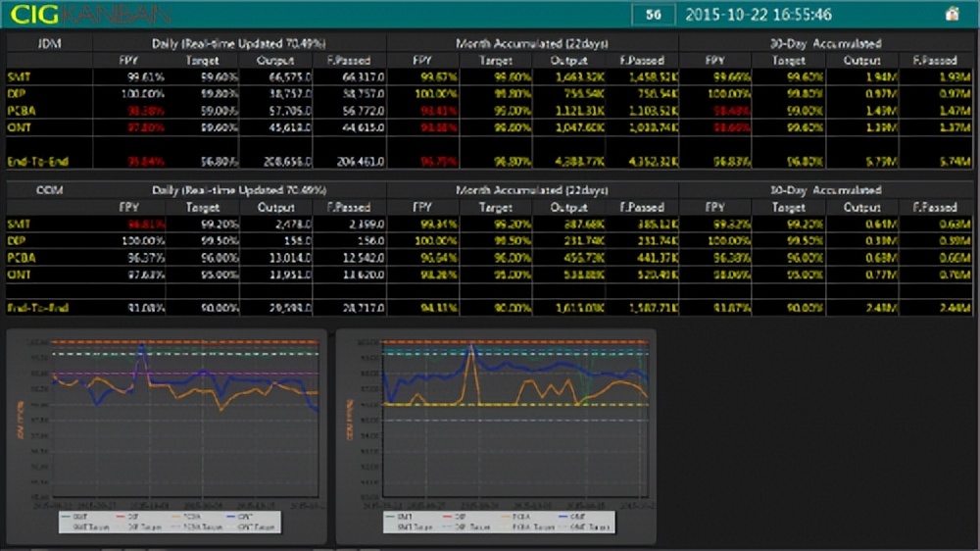The image size is (980, 551).
Task: Select the End-To-End row in ODM table
Action: pyautogui.click(x=37, y=308)
